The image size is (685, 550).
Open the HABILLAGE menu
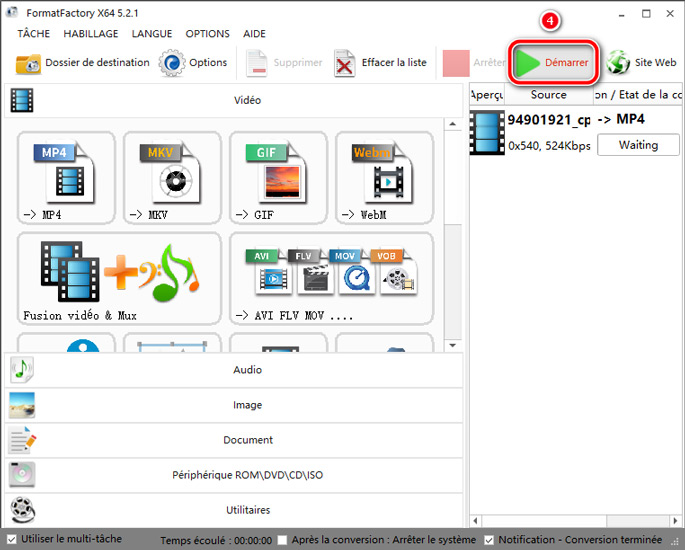[x=91, y=34]
